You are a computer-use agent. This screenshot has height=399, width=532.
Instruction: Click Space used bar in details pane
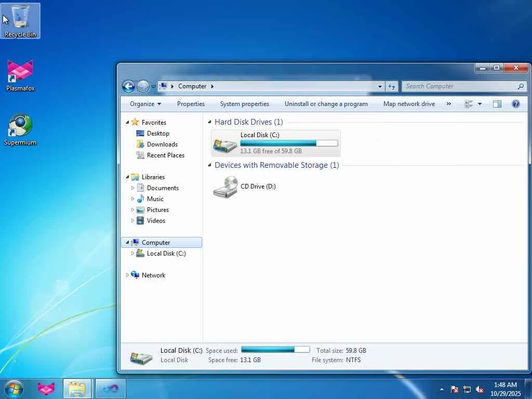pos(275,350)
